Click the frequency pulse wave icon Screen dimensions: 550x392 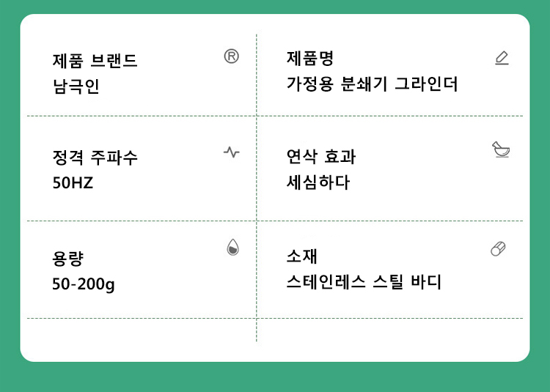coord(231,152)
